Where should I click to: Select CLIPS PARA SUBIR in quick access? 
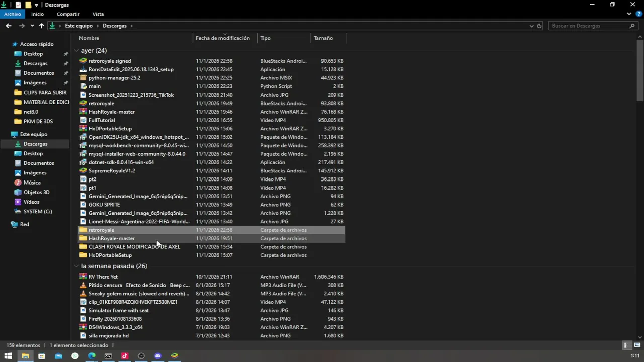pos(45,93)
